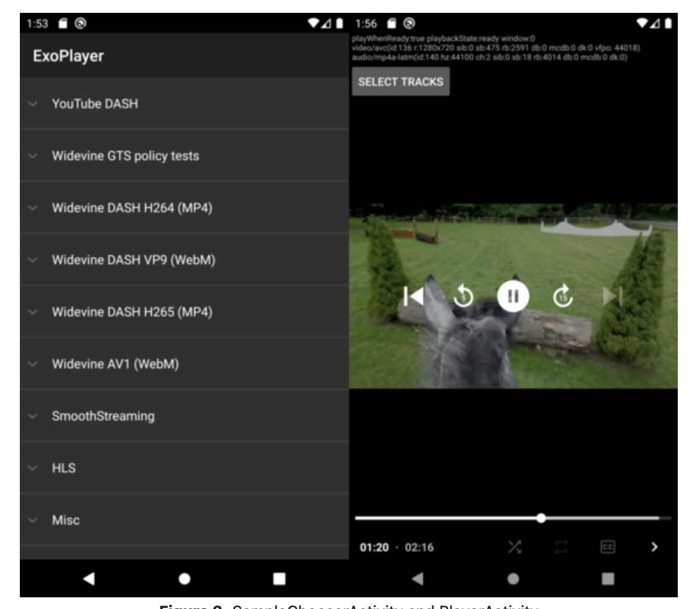Expand Widevine DASH H264 (MP4) group

tap(185, 207)
